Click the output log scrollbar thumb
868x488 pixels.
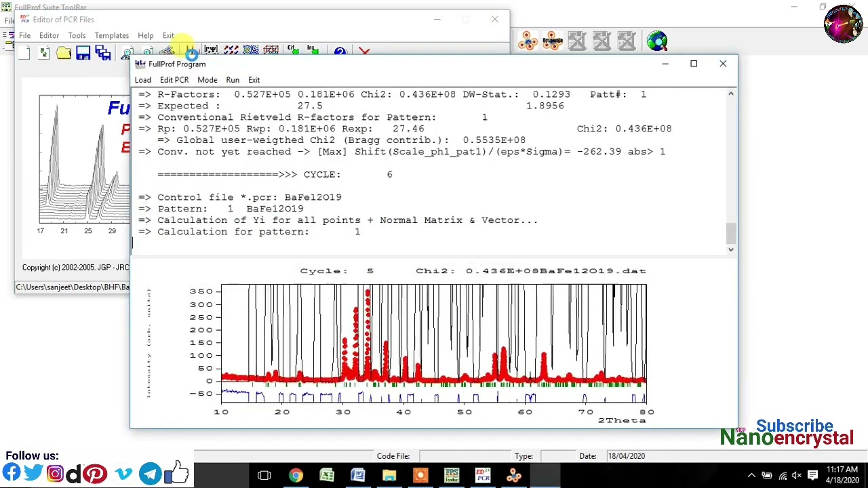pos(730,233)
